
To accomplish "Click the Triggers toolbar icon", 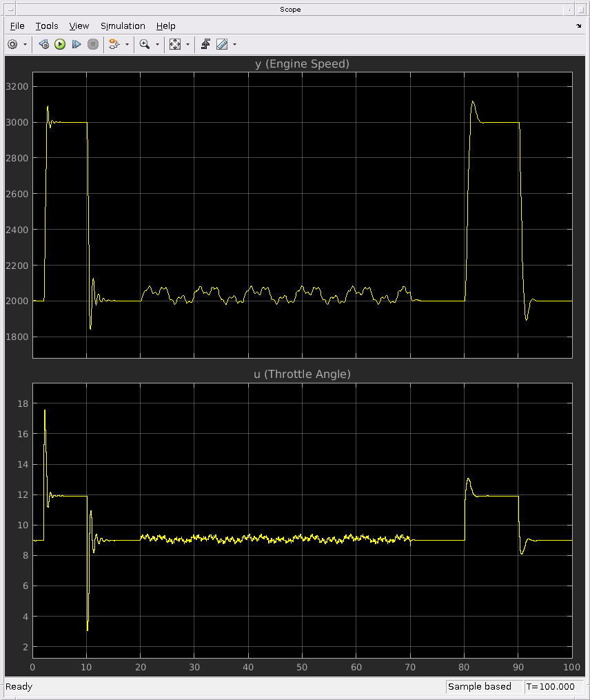I will (x=205, y=44).
